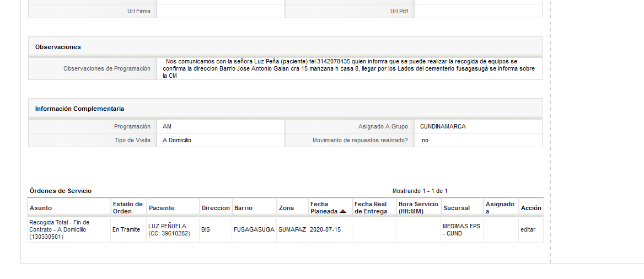
Task: Sort table by Asignado a header
Action: pyautogui.click(x=500, y=208)
